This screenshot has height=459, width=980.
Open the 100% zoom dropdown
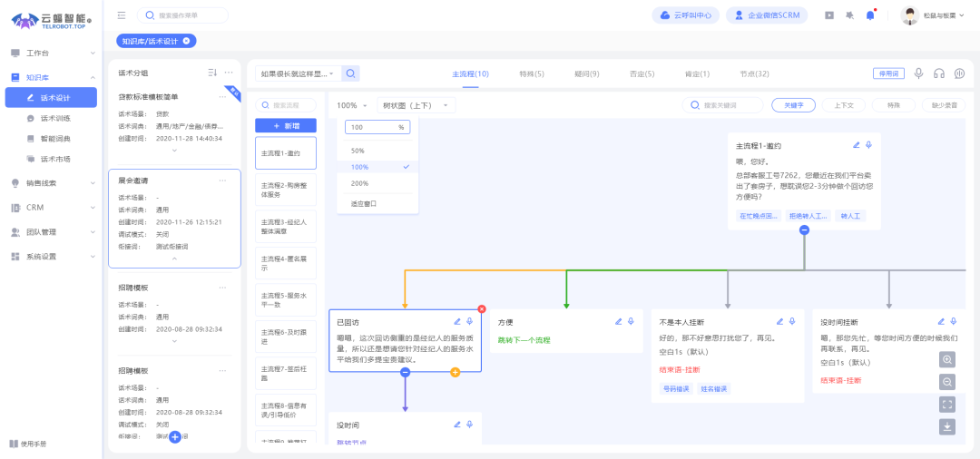click(352, 105)
